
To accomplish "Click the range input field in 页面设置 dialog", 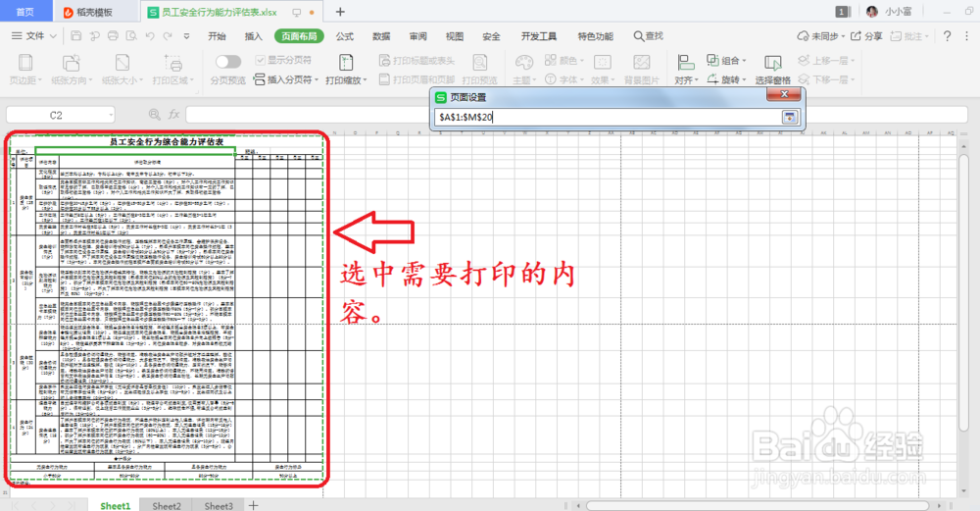I will [608, 117].
